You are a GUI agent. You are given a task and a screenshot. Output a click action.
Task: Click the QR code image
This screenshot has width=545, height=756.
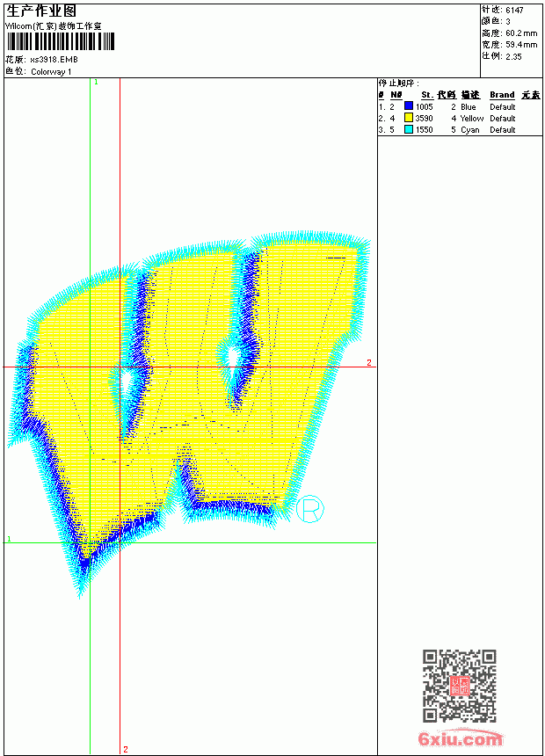[460, 686]
